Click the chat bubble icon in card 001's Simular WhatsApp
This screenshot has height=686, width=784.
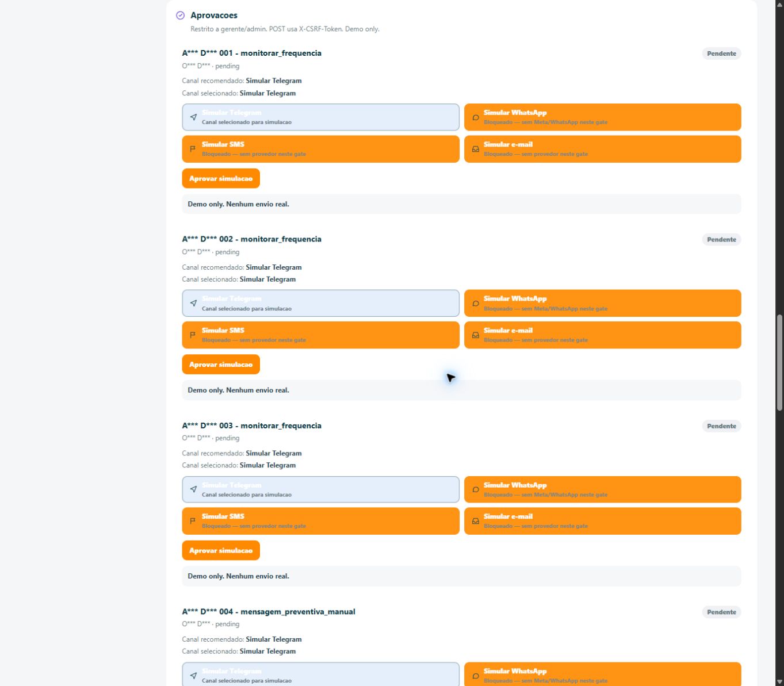pos(476,117)
